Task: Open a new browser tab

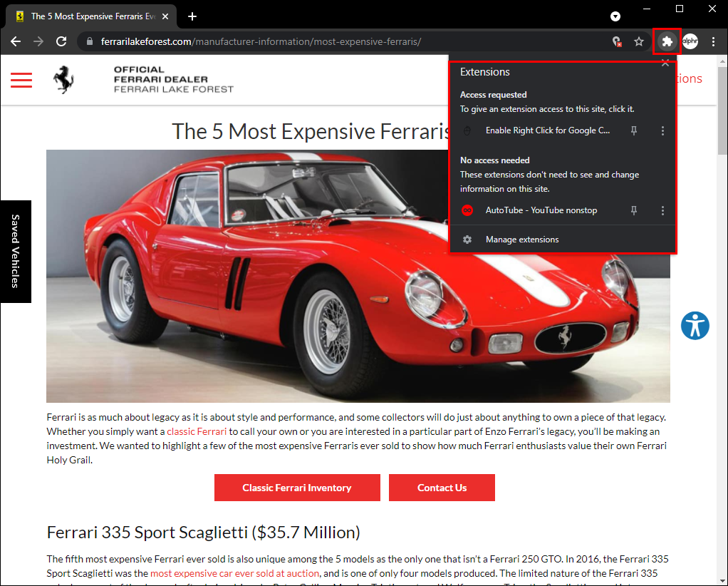Action: [192, 16]
